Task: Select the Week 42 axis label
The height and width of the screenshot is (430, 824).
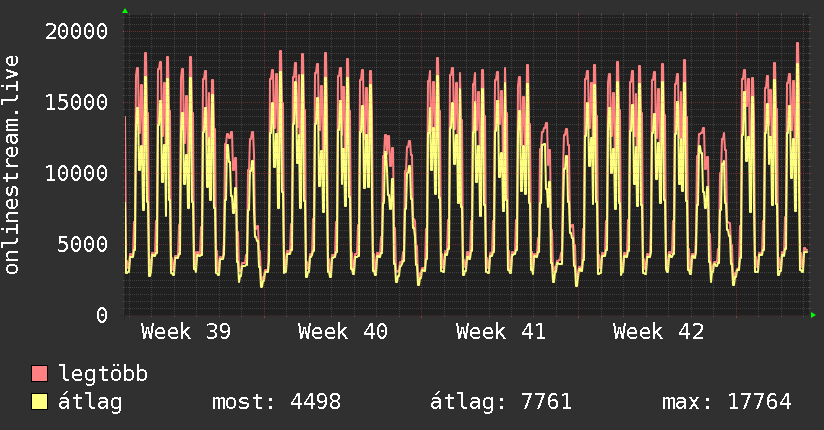Action: click(x=658, y=332)
